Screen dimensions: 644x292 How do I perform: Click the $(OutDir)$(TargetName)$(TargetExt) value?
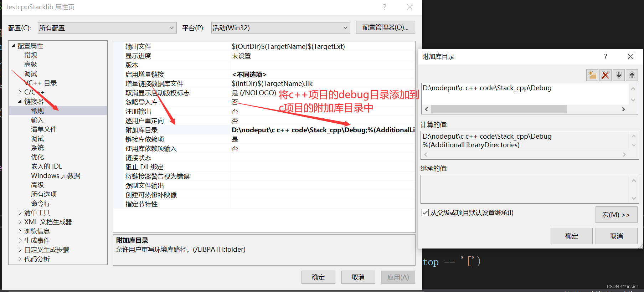pyautogui.click(x=288, y=46)
